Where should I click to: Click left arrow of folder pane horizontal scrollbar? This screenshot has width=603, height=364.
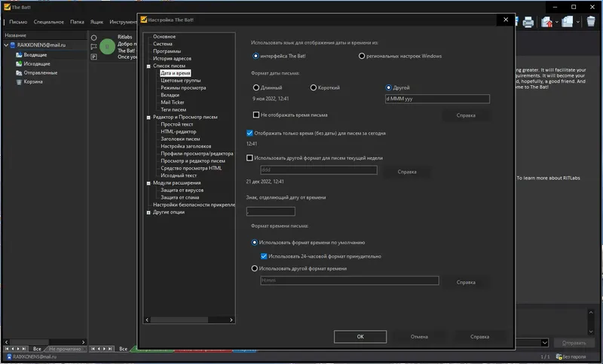click(6, 341)
